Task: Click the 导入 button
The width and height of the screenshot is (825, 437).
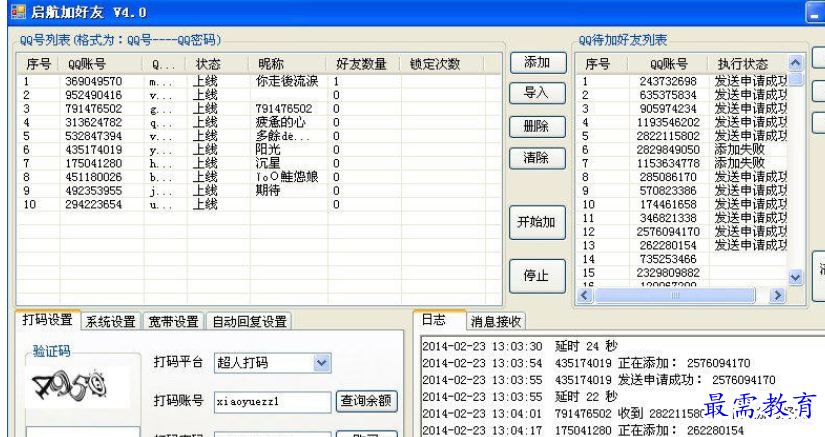Action: coord(538,94)
